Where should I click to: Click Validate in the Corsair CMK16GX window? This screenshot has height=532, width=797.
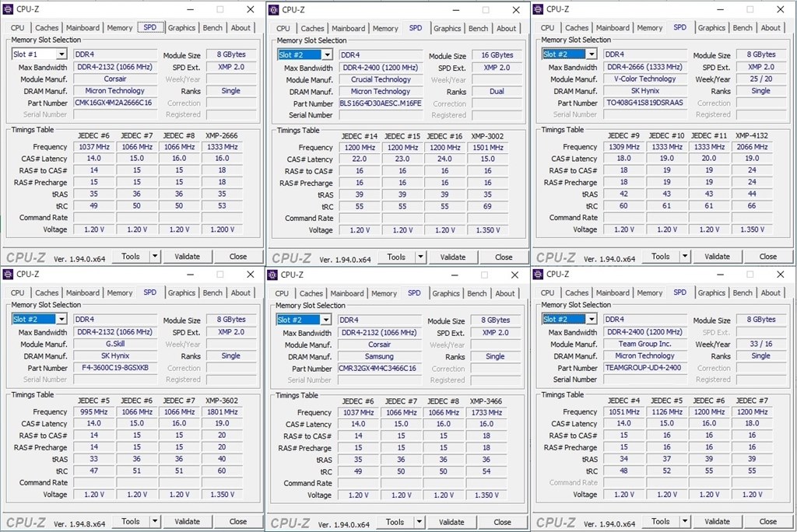tap(187, 257)
